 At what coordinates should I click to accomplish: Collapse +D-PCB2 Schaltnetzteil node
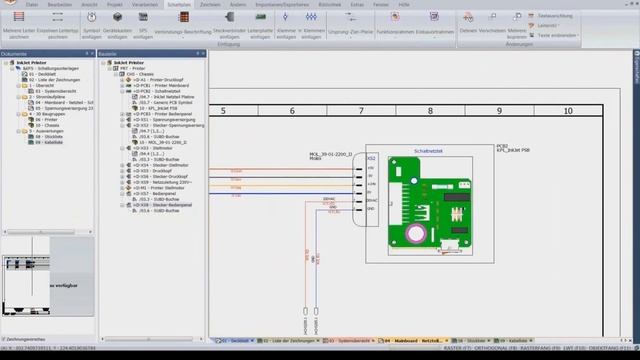click(x=122, y=91)
